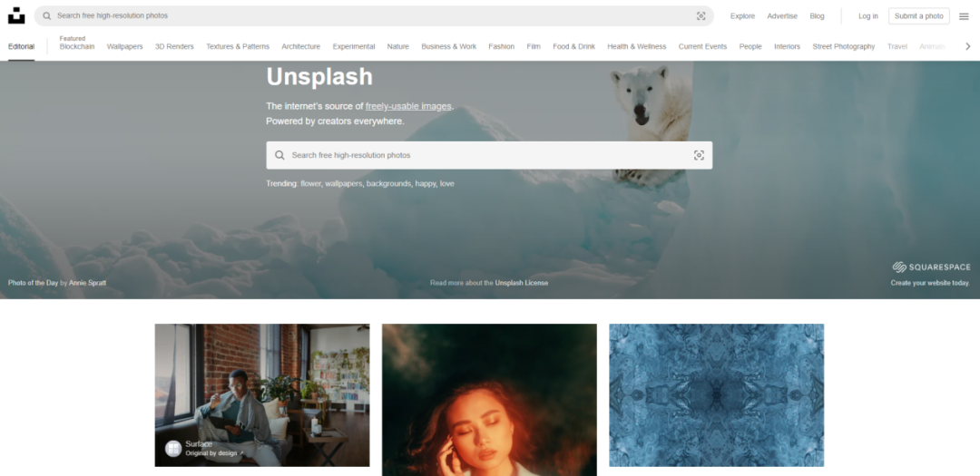Open the Travel category

[x=897, y=47]
